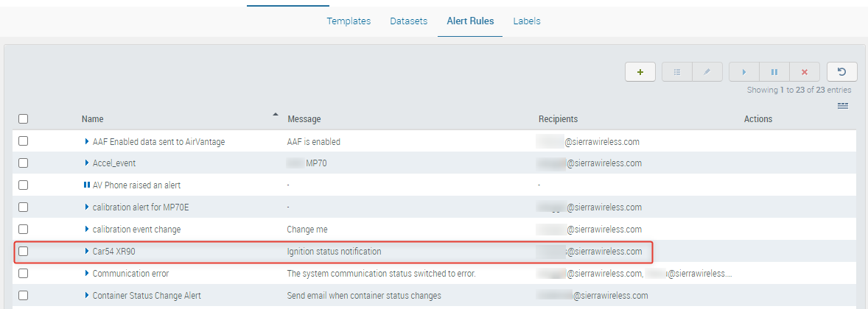Image resolution: width=868 pixels, height=309 pixels.
Task: Click the AV Phone raised an alert rule
Action: (136, 185)
